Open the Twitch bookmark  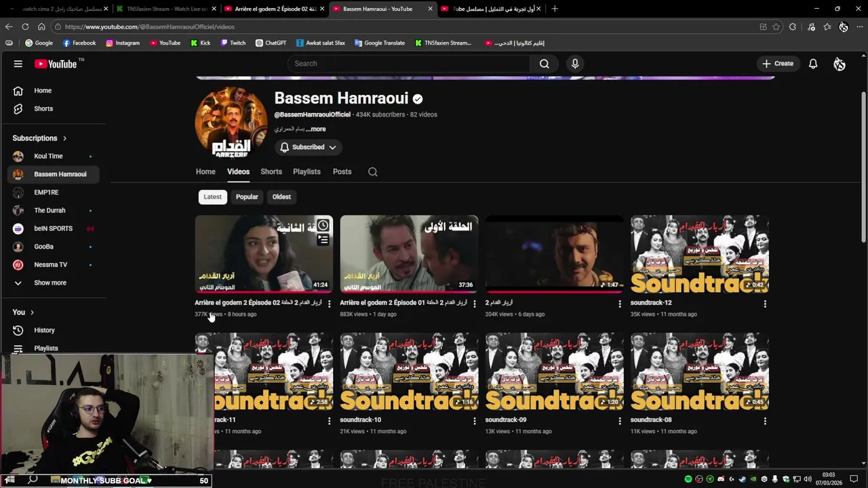(x=233, y=43)
